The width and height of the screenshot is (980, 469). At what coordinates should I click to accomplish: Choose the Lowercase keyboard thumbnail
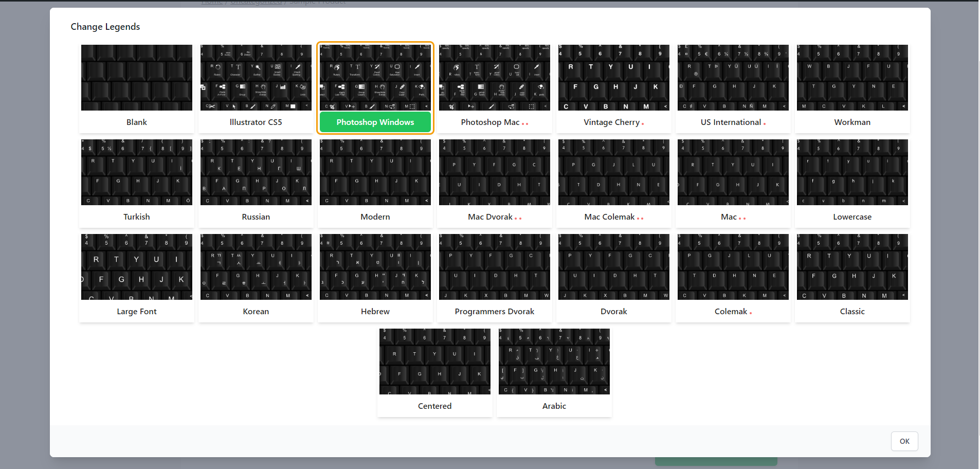click(x=852, y=172)
